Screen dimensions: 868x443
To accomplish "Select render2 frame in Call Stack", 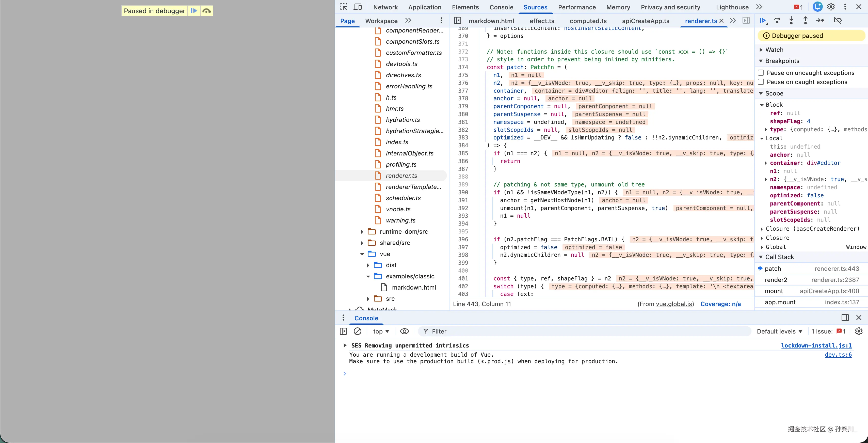I will 776,280.
